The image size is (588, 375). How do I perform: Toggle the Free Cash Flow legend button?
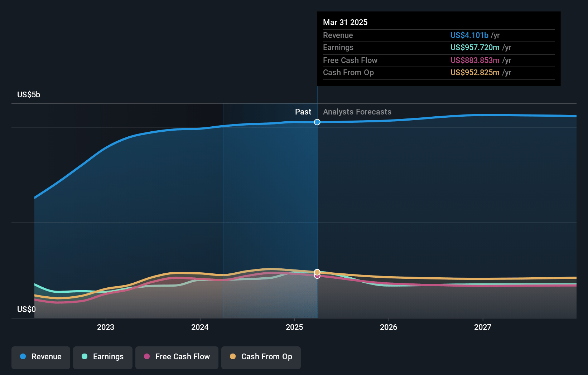click(x=177, y=357)
